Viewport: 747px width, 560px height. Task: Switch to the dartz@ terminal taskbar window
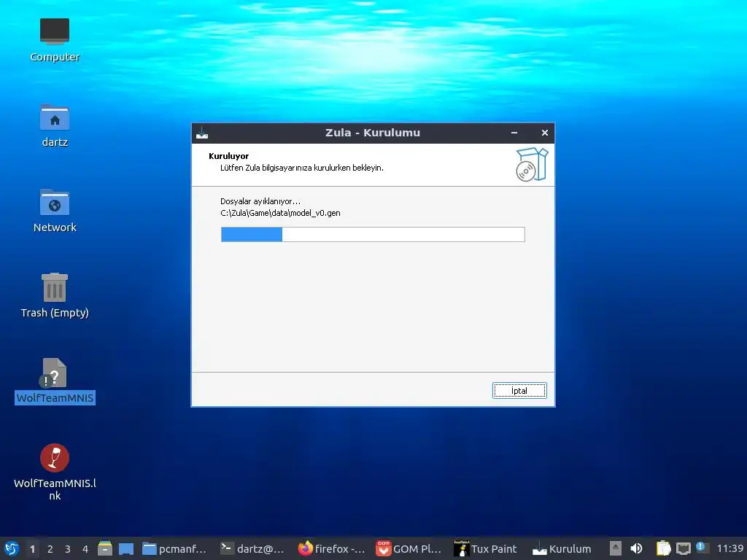pos(252,548)
